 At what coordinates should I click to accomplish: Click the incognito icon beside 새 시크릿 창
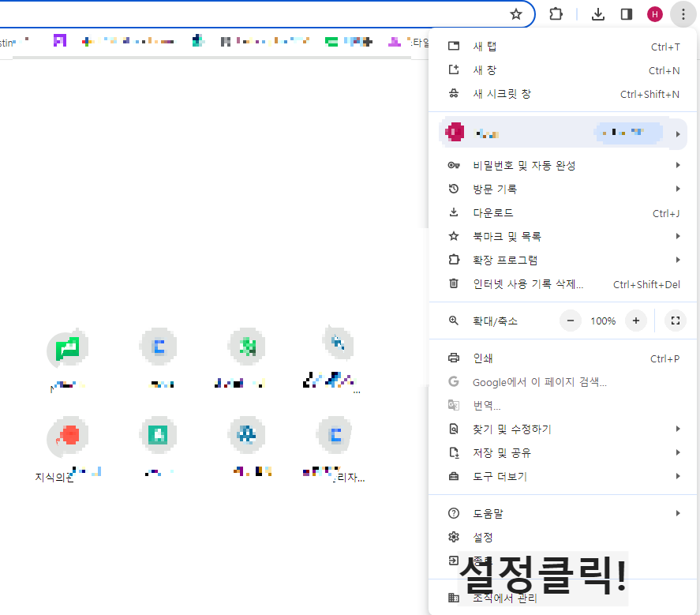point(454,94)
